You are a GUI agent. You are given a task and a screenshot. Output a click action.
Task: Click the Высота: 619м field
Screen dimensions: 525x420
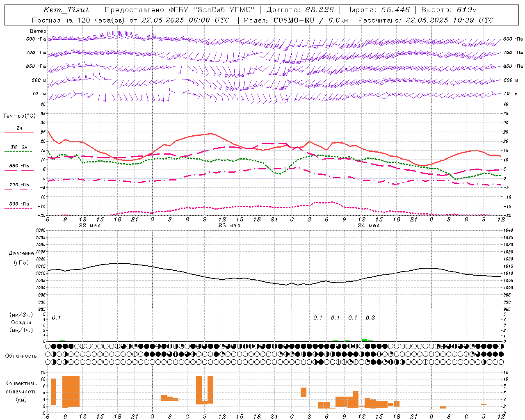coord(449,10)
